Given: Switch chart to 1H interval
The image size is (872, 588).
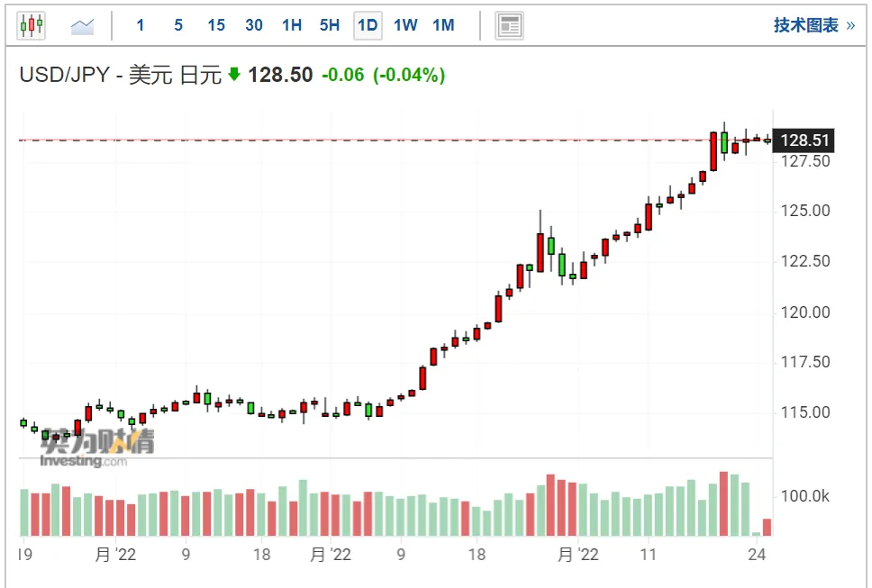Looking at the screenshot, I should point(292,25).
